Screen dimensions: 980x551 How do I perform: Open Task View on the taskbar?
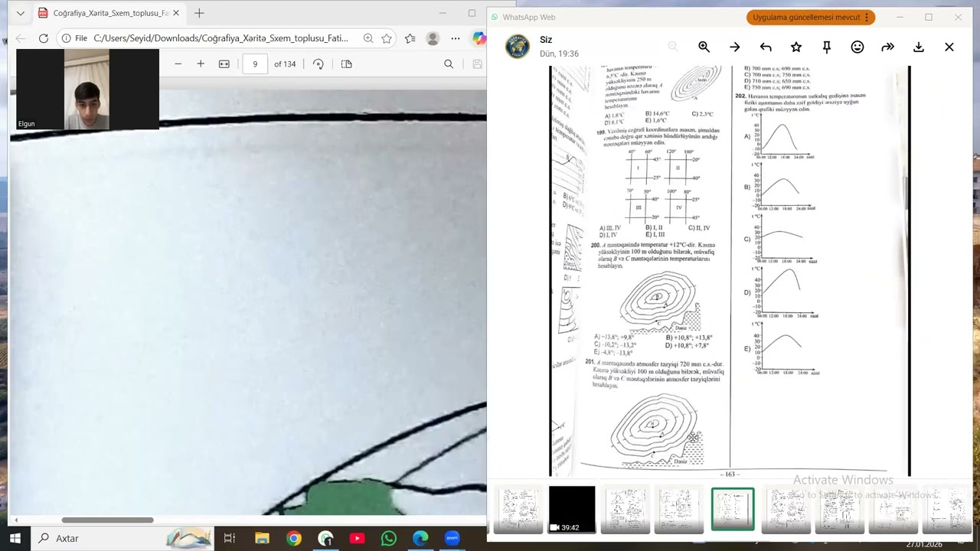click(x=229, y=538)
